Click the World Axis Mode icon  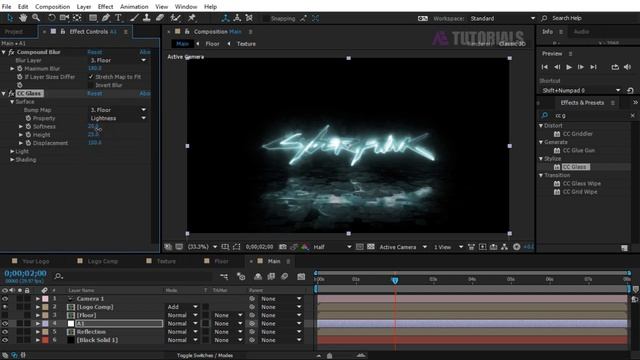237,18
